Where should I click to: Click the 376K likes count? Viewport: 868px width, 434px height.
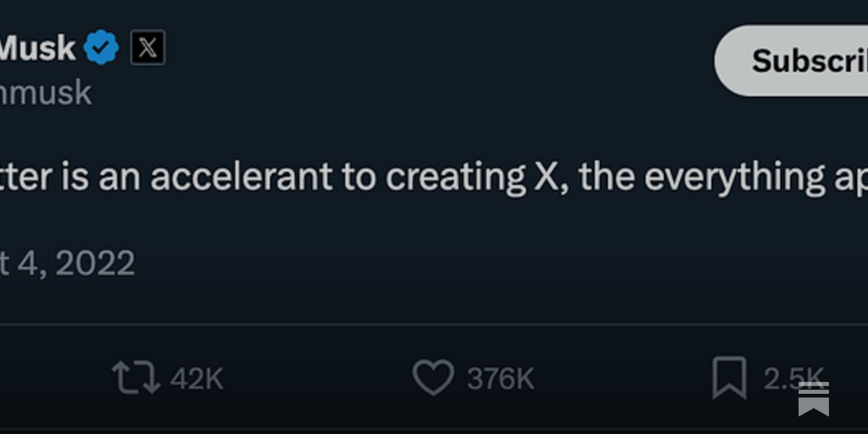500,379
